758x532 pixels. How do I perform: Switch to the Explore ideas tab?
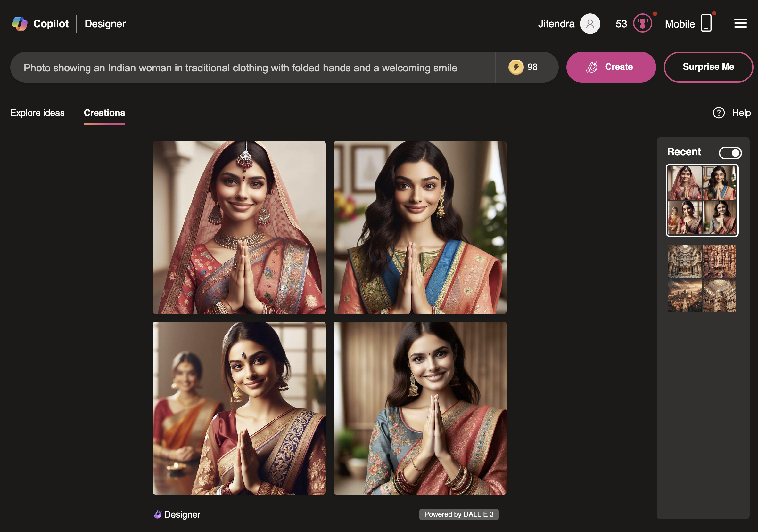37,113
